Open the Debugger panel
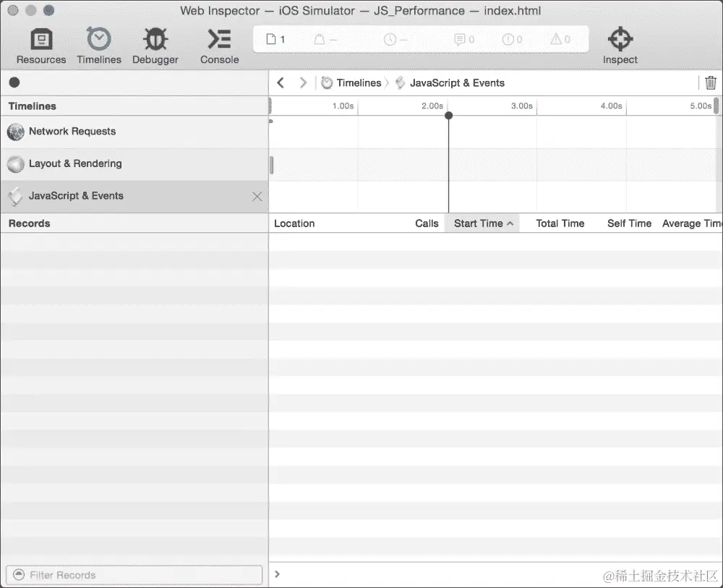This screenshot has height=588, width=723. (x=155, y=44)
